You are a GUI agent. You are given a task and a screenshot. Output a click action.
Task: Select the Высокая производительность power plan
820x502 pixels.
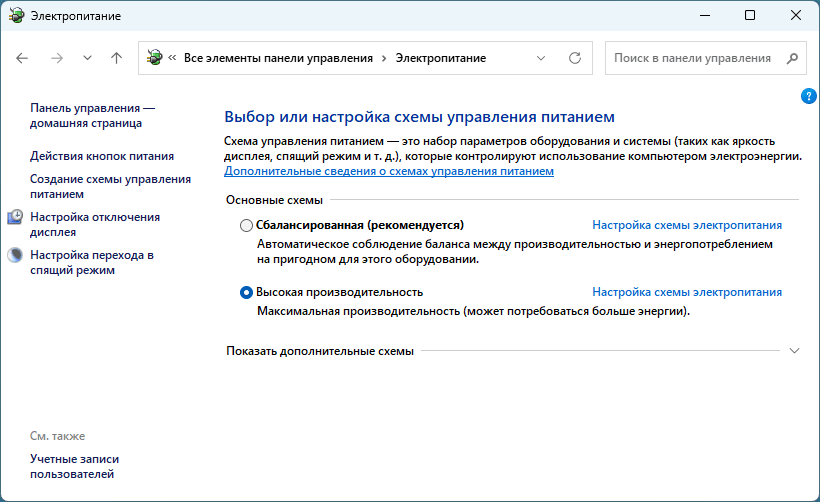(x=247, y=293)
